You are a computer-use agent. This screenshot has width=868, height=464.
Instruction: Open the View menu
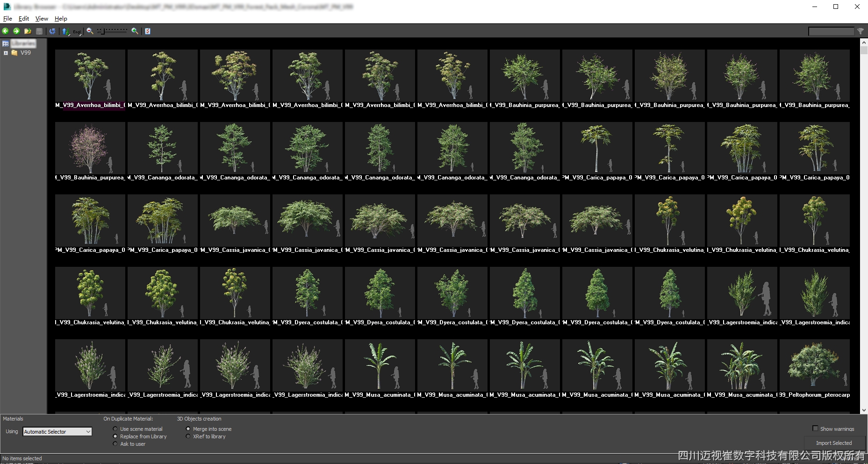41,18
